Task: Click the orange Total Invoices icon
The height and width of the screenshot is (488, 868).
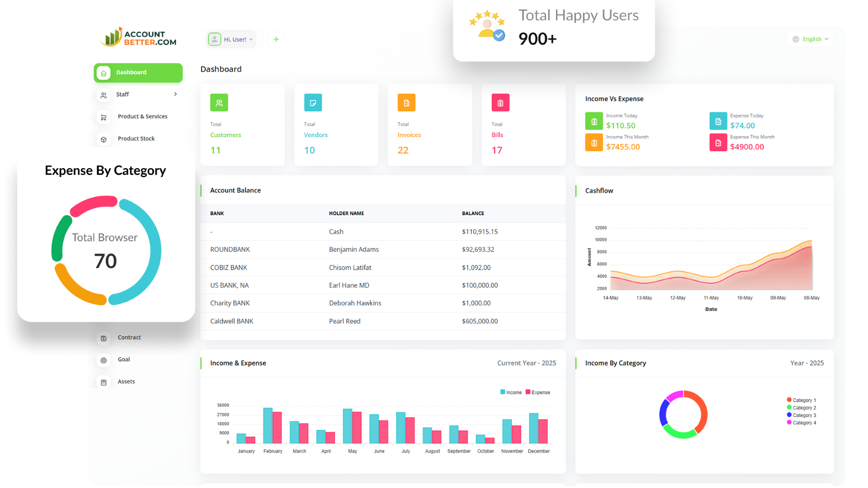Action: point(406,103)
